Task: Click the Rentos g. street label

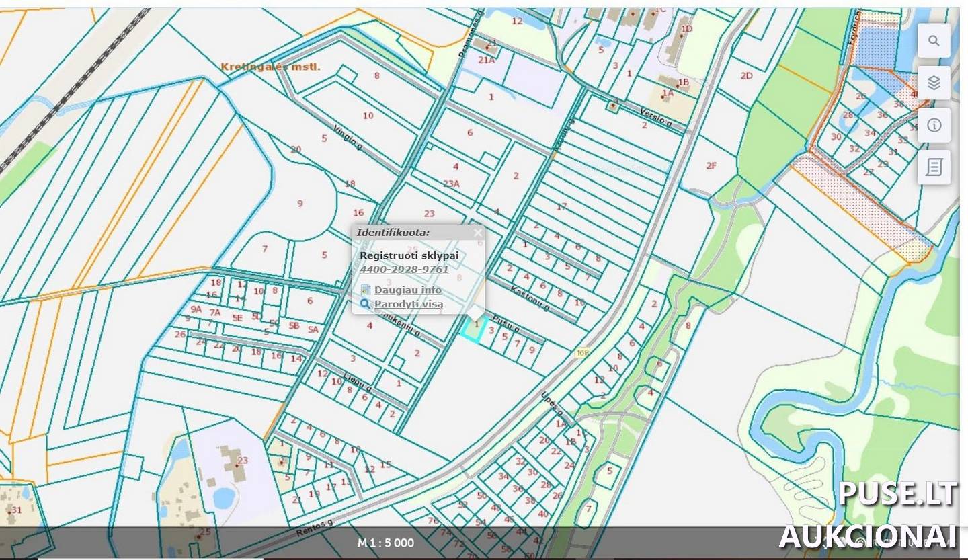Action: point(315,528)
